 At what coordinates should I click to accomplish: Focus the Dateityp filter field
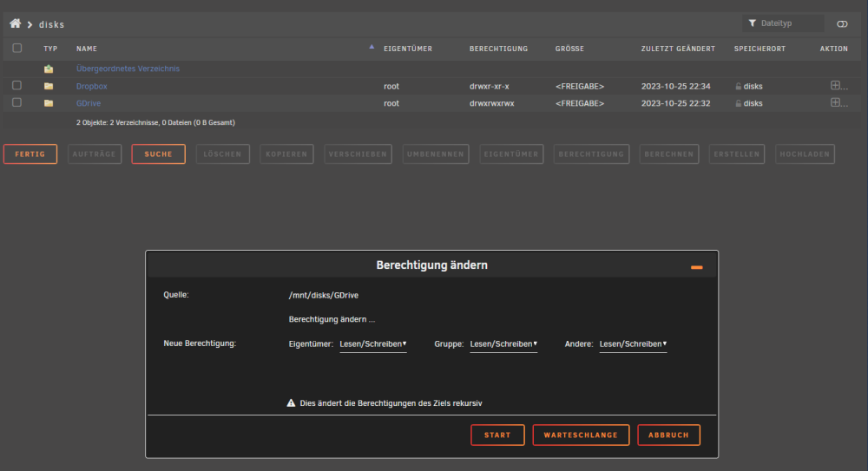click(783, 23)
